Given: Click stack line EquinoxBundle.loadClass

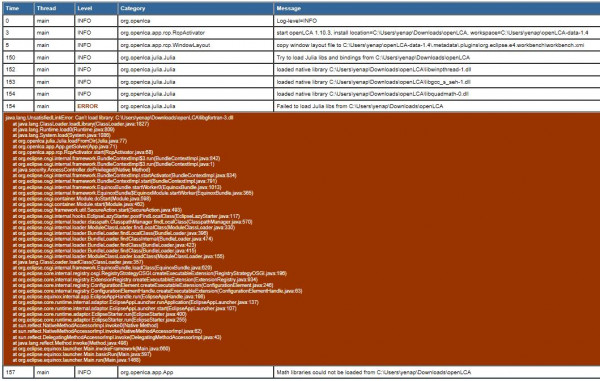Looking at the screenshot, I should pyautogui.click(x=112, y=268).
